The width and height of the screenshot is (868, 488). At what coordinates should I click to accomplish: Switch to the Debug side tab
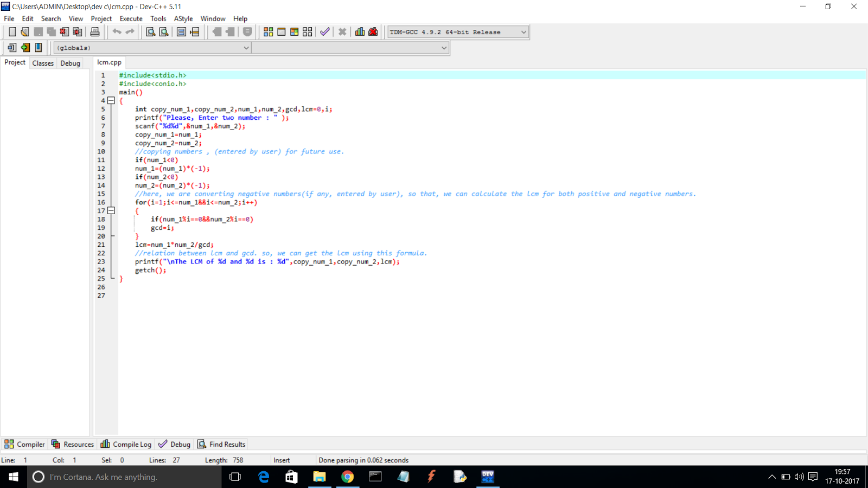71,63
